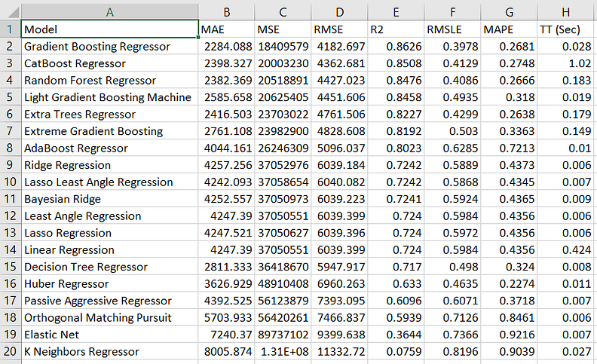Click the Select All corner triangle
597x364 pixels.
pyautogui.click(x=13, y=13)
